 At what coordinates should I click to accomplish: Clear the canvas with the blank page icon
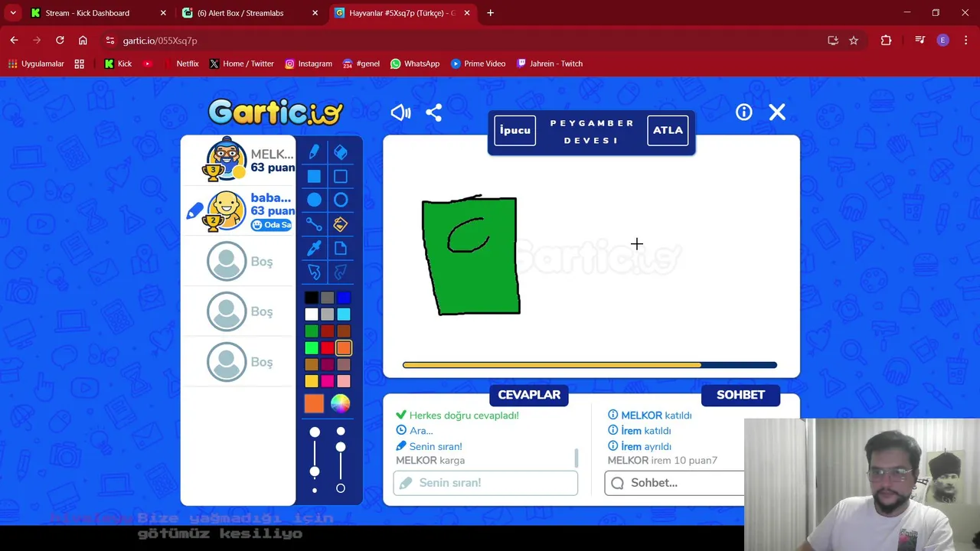[341, 248]
